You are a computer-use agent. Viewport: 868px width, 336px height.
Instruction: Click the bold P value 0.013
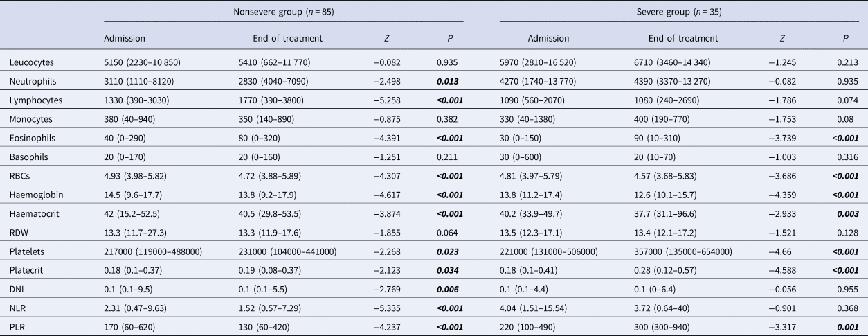[447, 82]
